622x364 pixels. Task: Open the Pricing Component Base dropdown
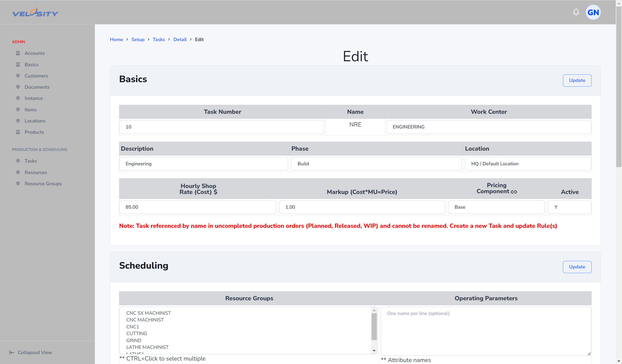pos(496,207)
